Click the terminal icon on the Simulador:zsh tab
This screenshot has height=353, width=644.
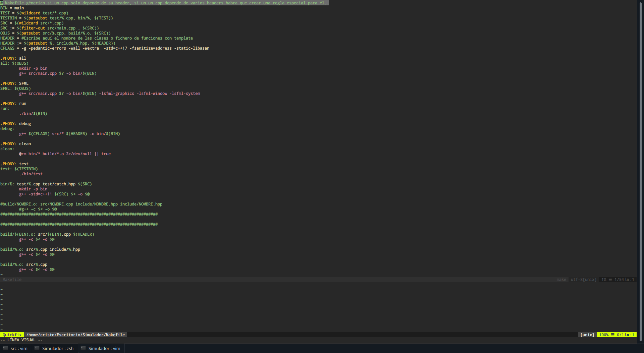tap(37, 348)
